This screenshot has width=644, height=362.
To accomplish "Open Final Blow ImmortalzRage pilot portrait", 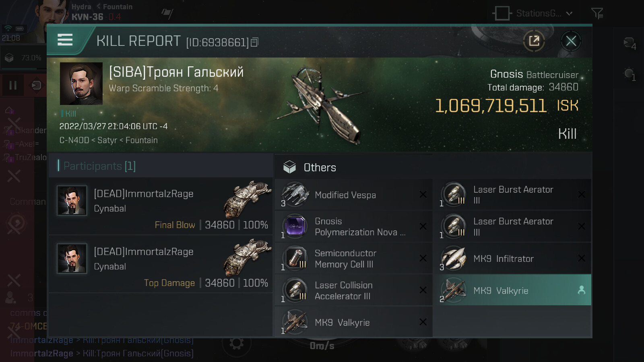I will 72,200.
